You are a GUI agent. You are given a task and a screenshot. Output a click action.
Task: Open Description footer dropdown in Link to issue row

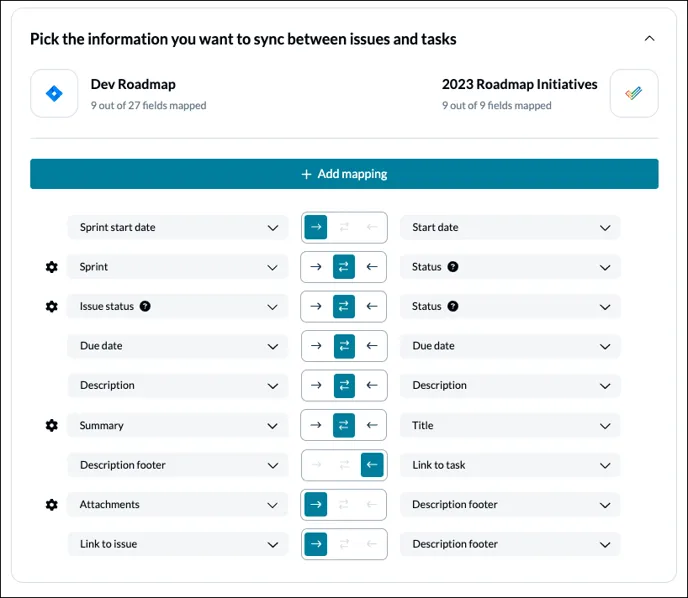[x=510, y=544]
